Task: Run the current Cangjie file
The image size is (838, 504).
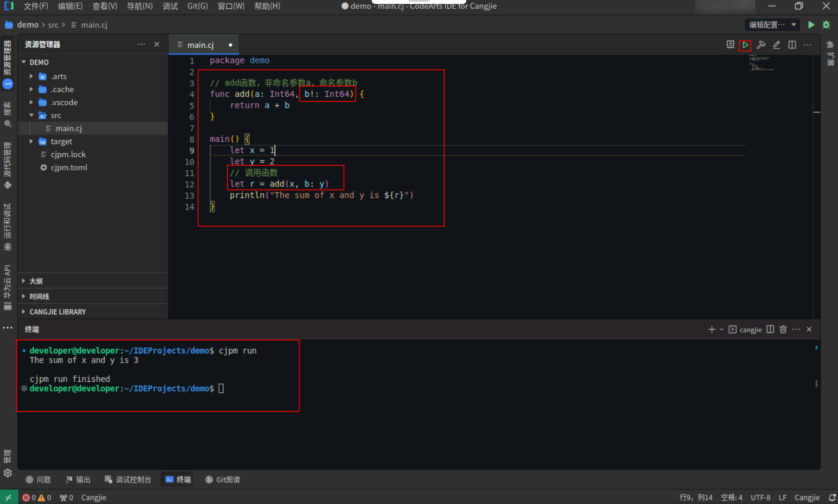Action: click(745, 45)
